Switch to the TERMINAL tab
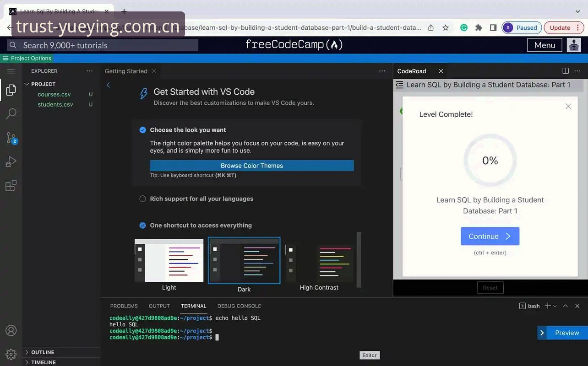Screen dimensions: 588x366 point(194,306)
